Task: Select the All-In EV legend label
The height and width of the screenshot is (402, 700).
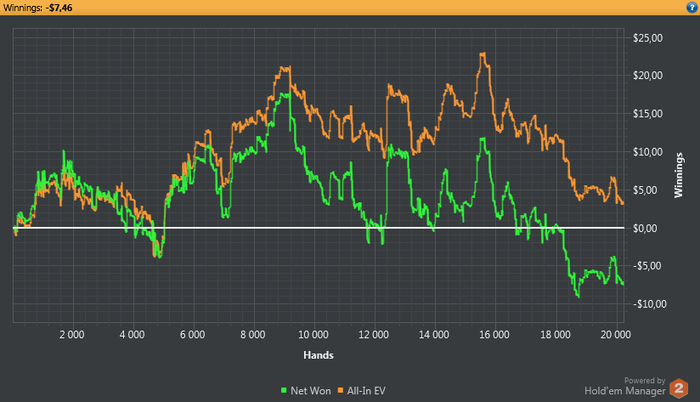Action: [x=366, y=391]
